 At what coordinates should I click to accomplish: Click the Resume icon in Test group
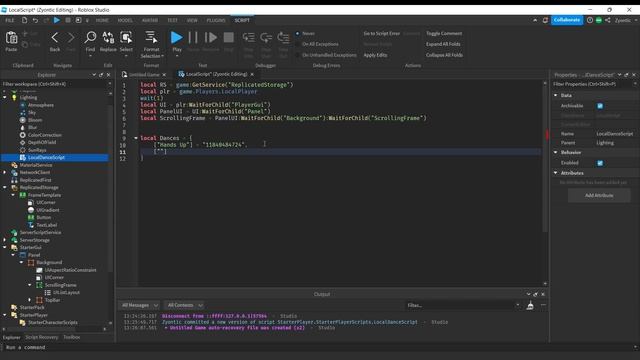coord(211,38)
